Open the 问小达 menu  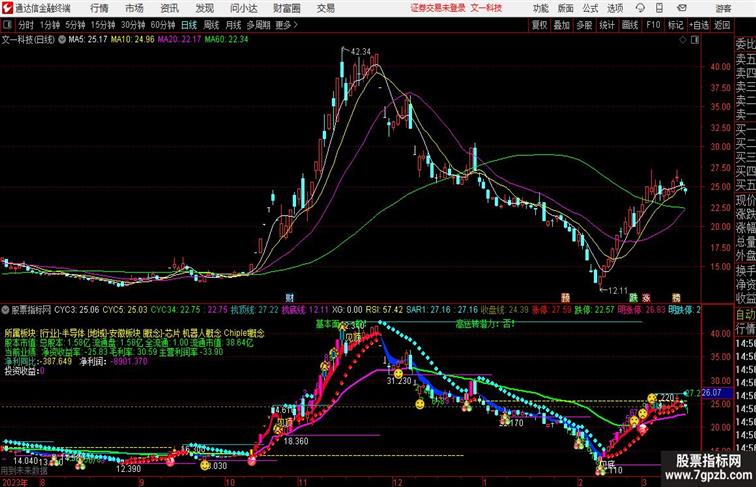point(243,8)
